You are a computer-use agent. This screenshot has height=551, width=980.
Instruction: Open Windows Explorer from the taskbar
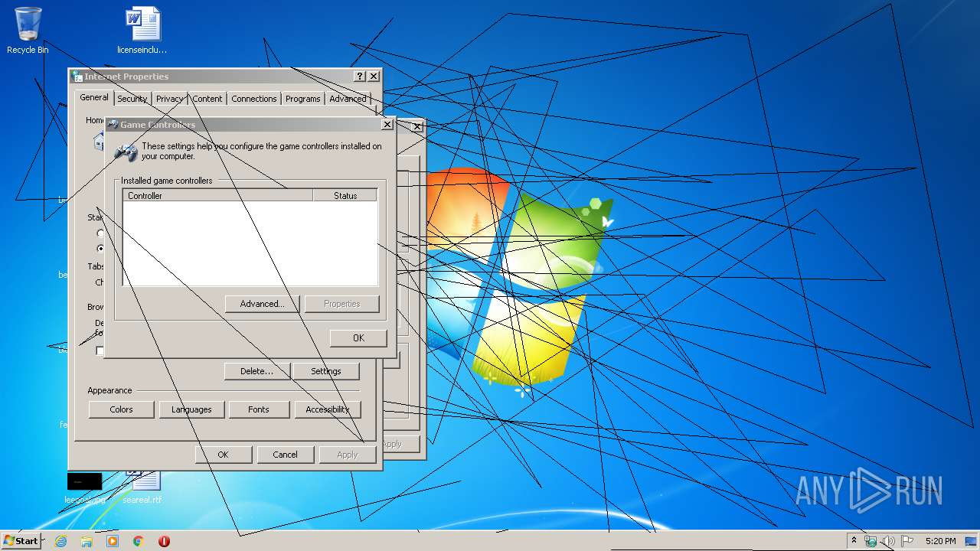pyautogui.click(x=87, y=541)
